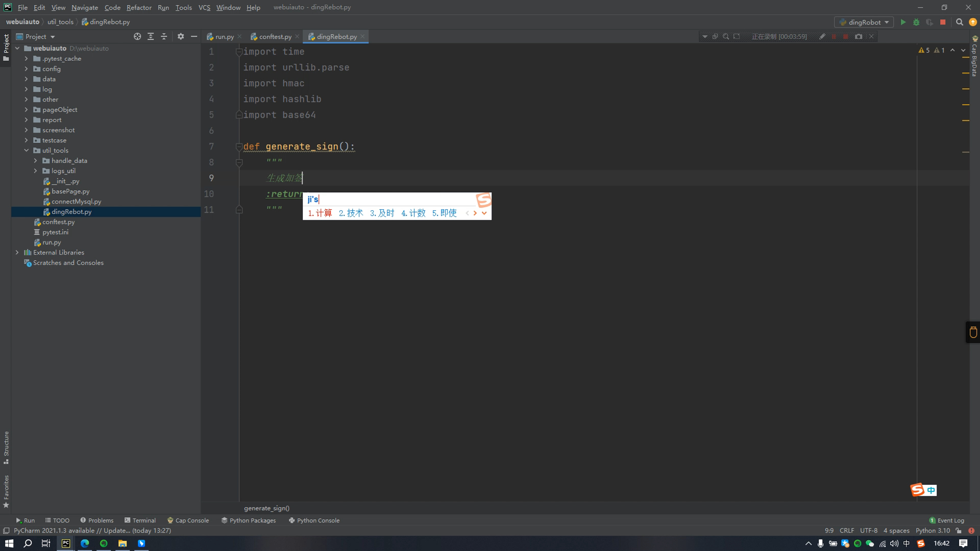Open the warnings inspection indicator
Image resolution: width=980 pixels, height=551 pixels.
click(x=932, y=50)
